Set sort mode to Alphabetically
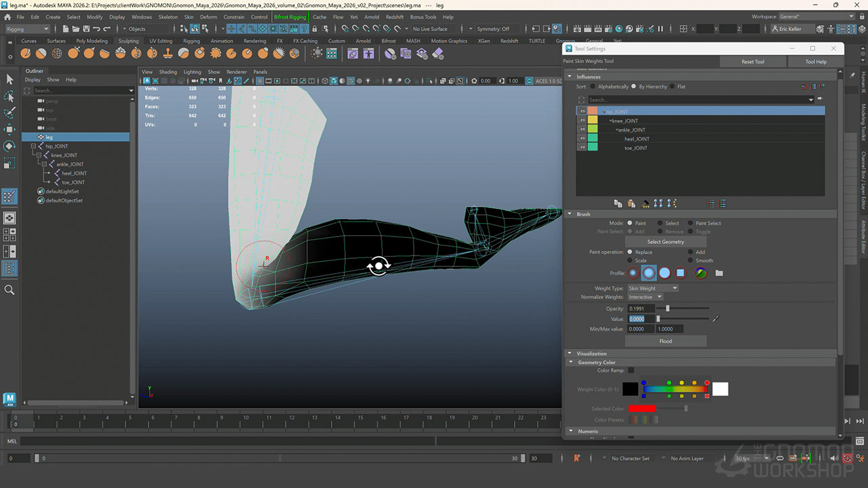The image size is (868, 488). click(593, 87)
